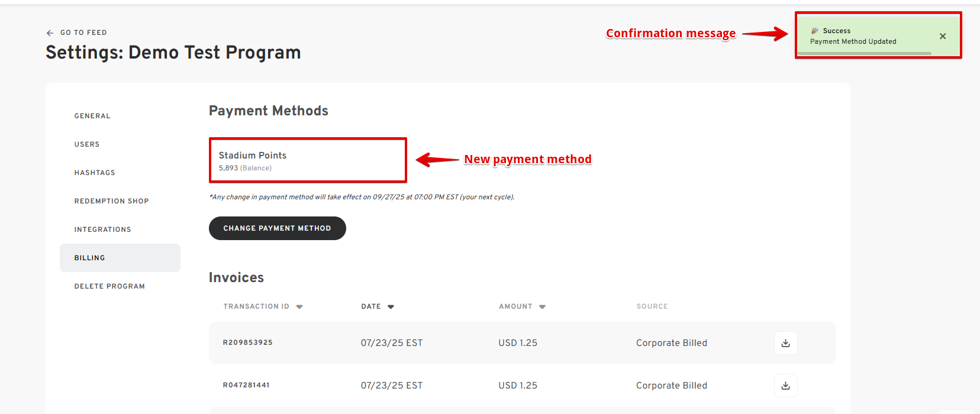Follow the Go To Feed link
Viewport: 980px width, 414px height.
[83, 33]
